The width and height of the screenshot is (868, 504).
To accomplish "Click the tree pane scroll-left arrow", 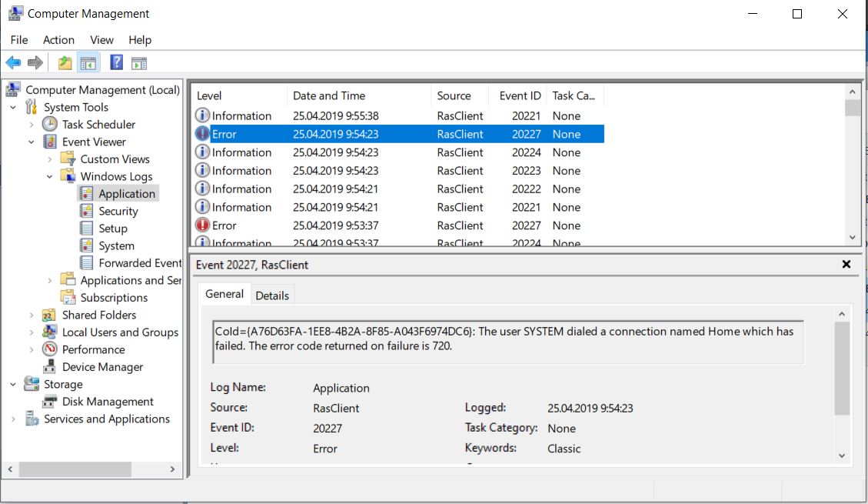I will tap(10, 469).
